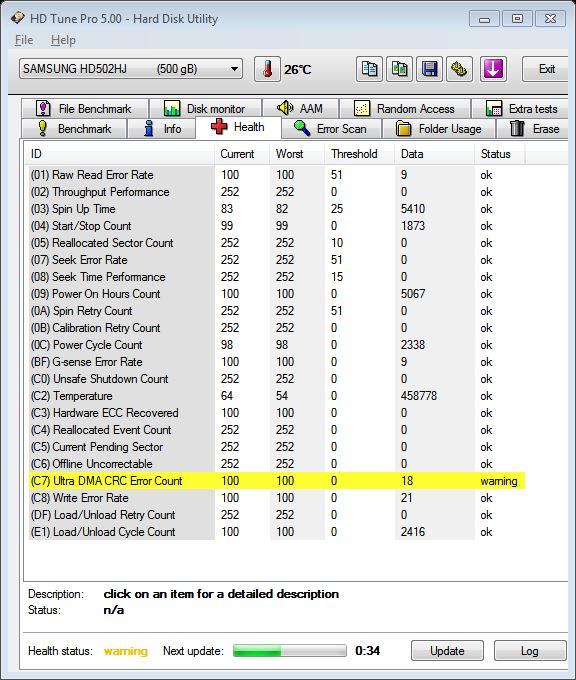Click the 5067 power-on hours value

[413, 294]
